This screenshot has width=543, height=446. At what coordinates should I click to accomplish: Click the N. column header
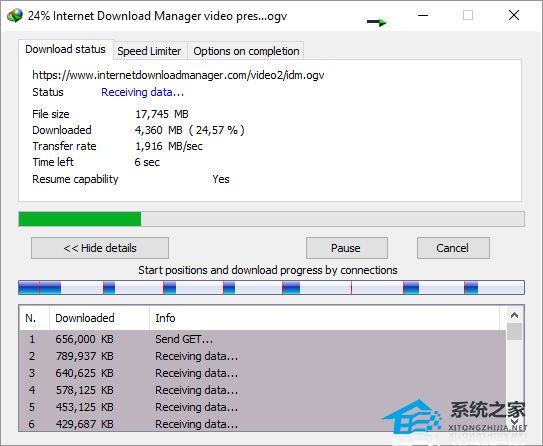point(35,318)
